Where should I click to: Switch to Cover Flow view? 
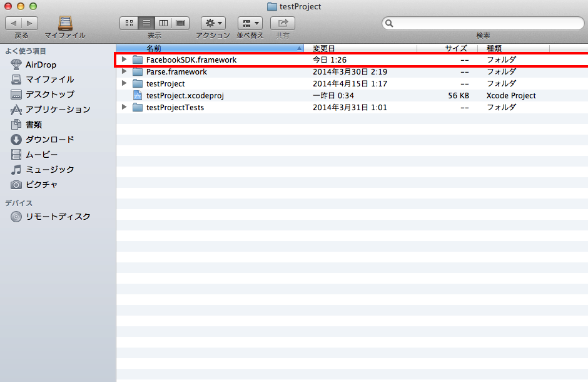(180, 23)
